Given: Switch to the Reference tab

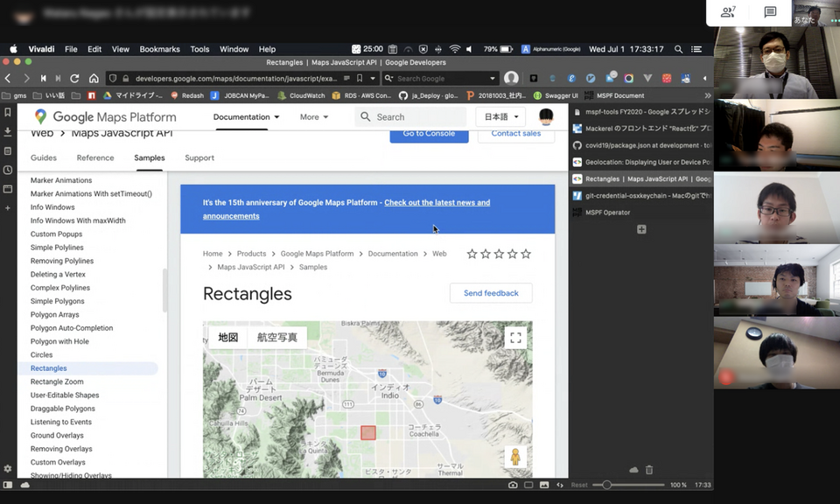Looking at the screenshot, I should point(95,157).
